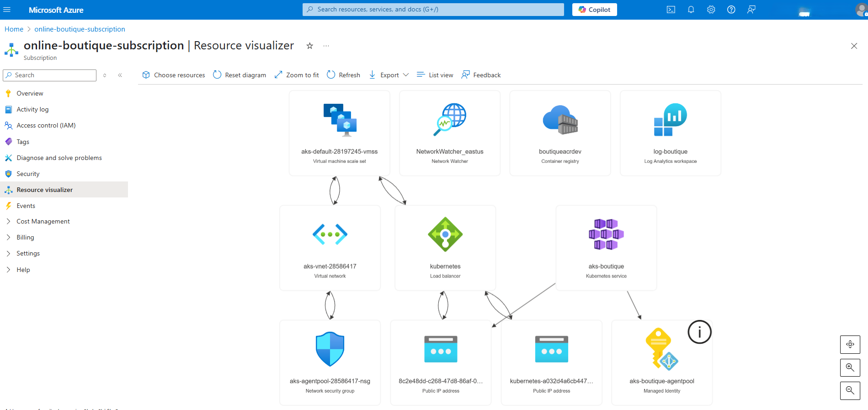
Task: Zoom out on the diagram
Action: point(850,391)
